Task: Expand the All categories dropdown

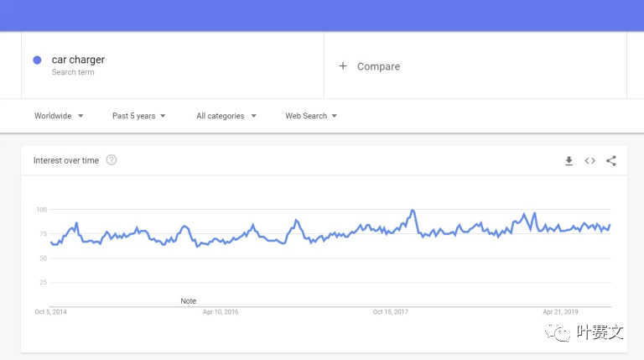Action: click(x=226, y=116)
